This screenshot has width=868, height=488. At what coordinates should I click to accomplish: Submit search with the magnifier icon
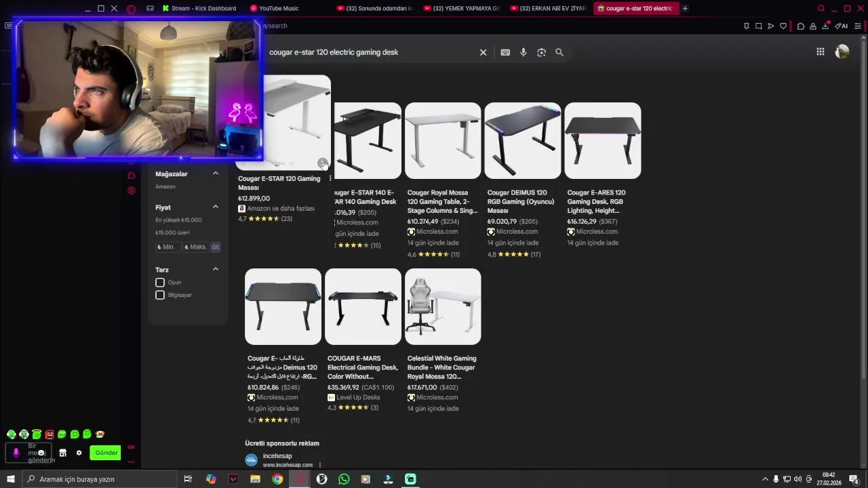click(559, 52)
